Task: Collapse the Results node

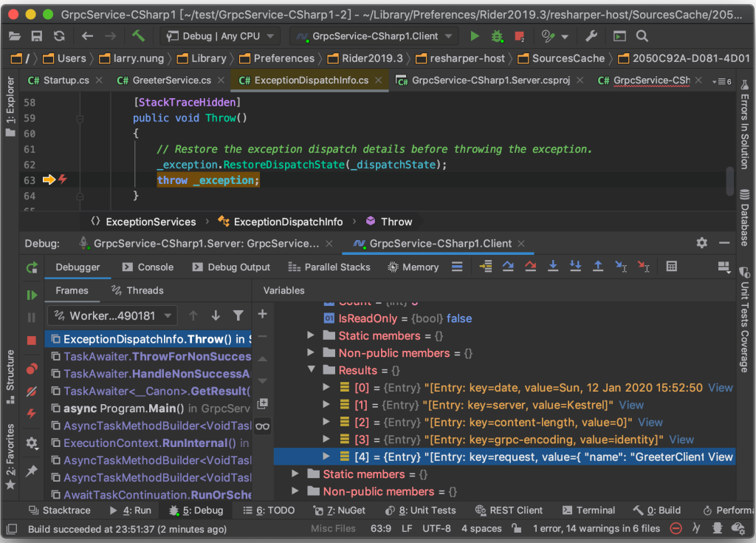Action: [311, 369]
